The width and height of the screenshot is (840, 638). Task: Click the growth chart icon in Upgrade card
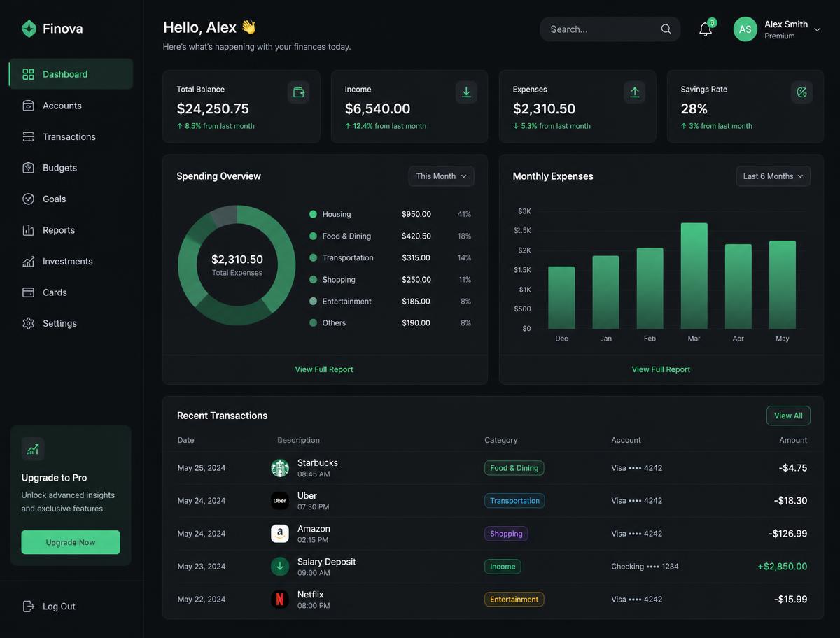33,449
